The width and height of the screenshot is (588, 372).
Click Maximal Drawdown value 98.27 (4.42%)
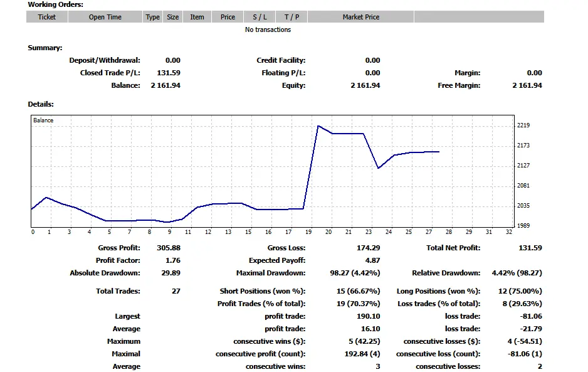pyautogui.click(x=355, y=273)
